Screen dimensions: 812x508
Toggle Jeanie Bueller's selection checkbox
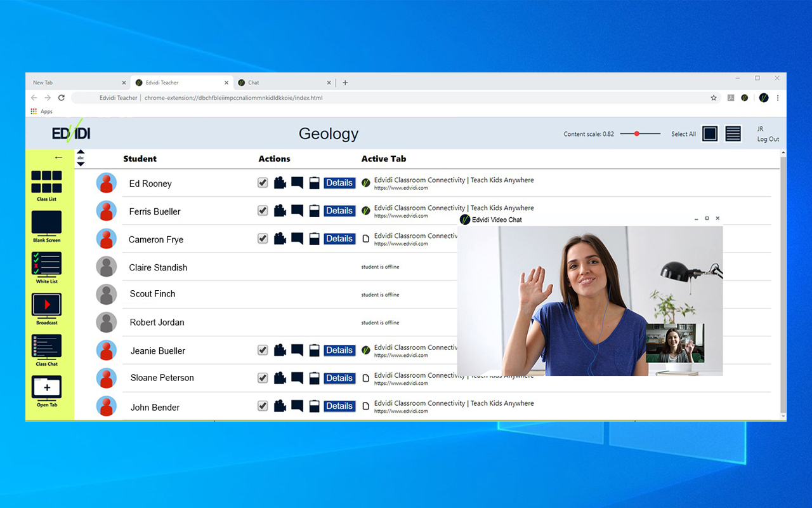click(x=263, y=351)
